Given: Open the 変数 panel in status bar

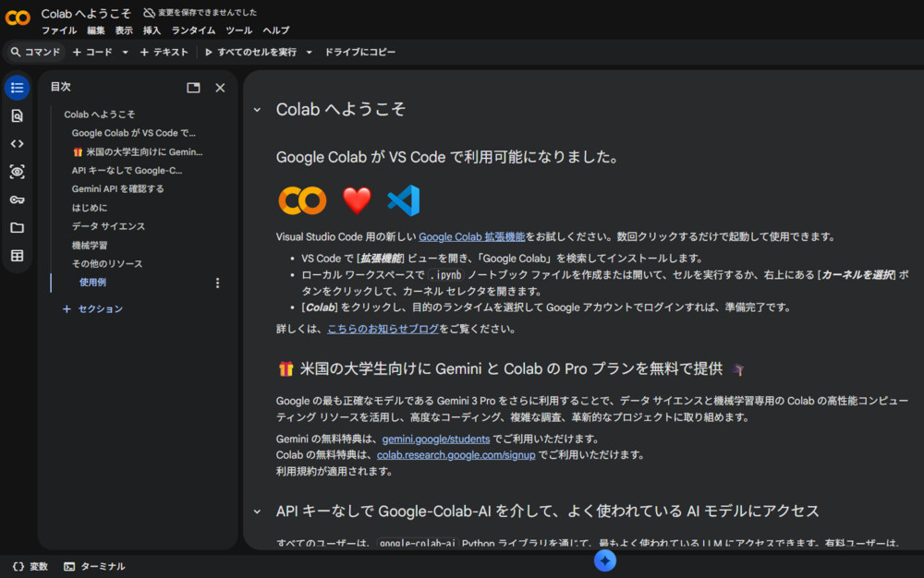Looking at the screenshot, I should pos(30,566).
